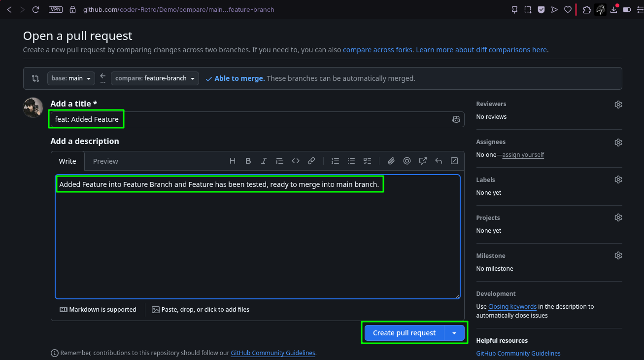Viewport: 644px width, 360px height.
Task: Click the user avatar beside the title
Action: [x=33, y=108]
